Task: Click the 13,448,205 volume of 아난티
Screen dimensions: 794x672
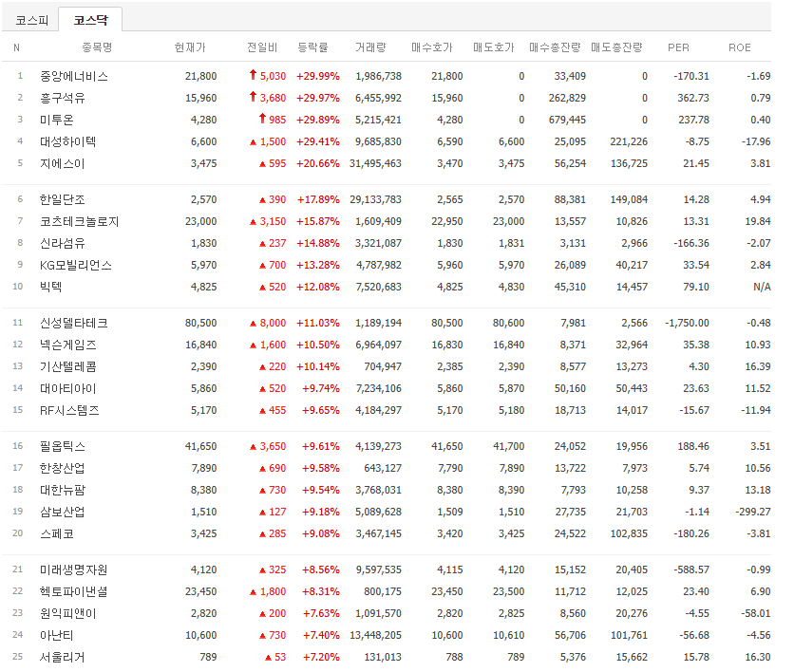Action: 376,636
